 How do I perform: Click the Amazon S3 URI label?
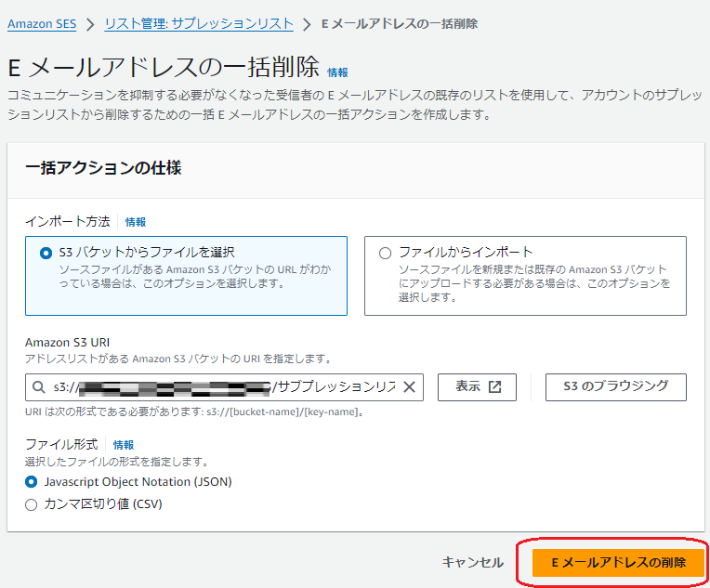(68, 342)
